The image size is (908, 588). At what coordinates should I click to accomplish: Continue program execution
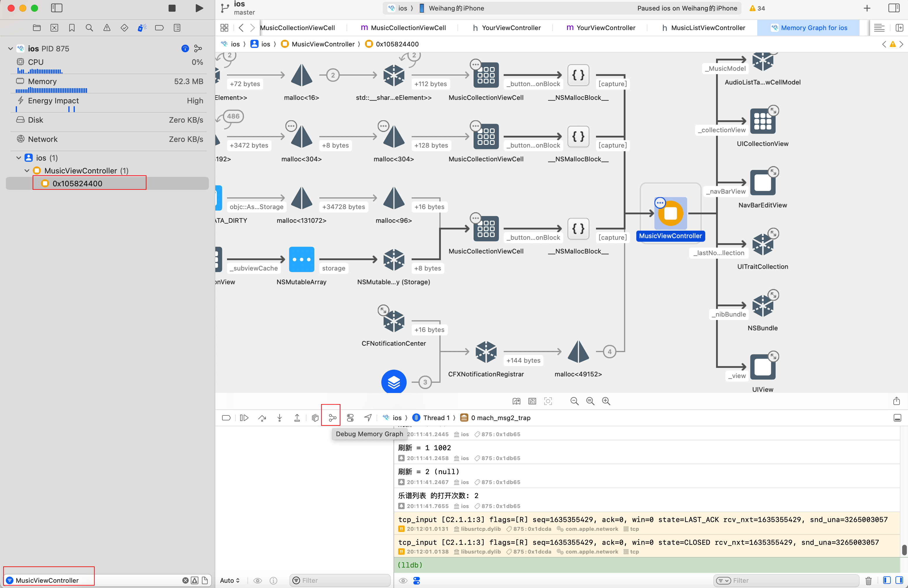pos(244,418)
